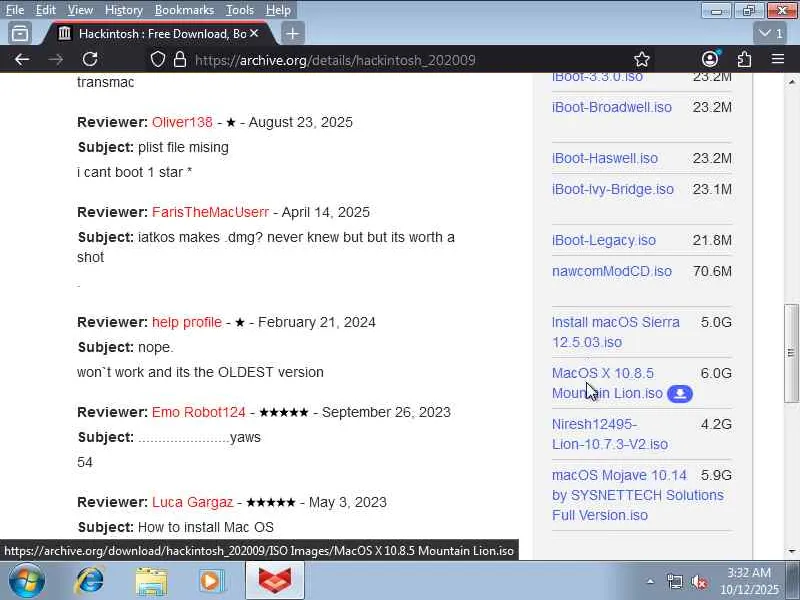The height and width of the screenshot is (600, 800).
Task: Open reviewer Emo Robot124 profile link
Action: click(x=198, y=412)
